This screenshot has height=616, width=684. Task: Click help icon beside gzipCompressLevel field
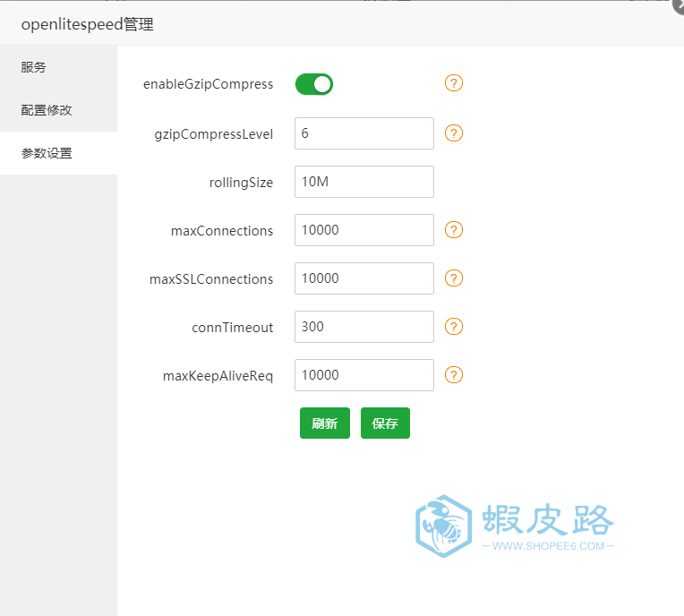(454, 133)
